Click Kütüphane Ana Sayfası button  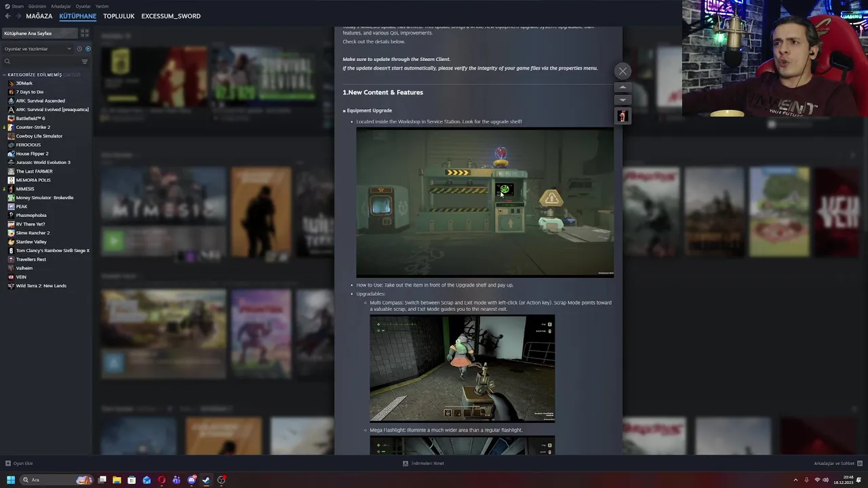point(39,33)
